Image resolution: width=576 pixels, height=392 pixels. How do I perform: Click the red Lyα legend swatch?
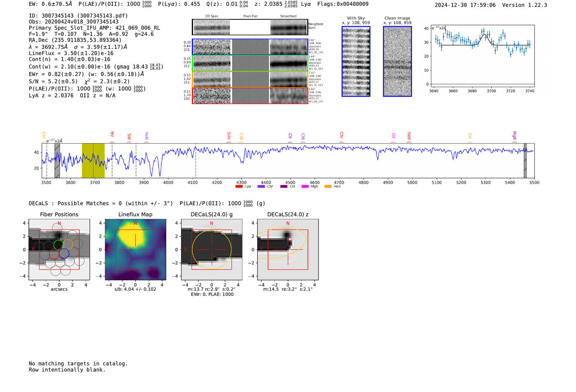[239, 187]
